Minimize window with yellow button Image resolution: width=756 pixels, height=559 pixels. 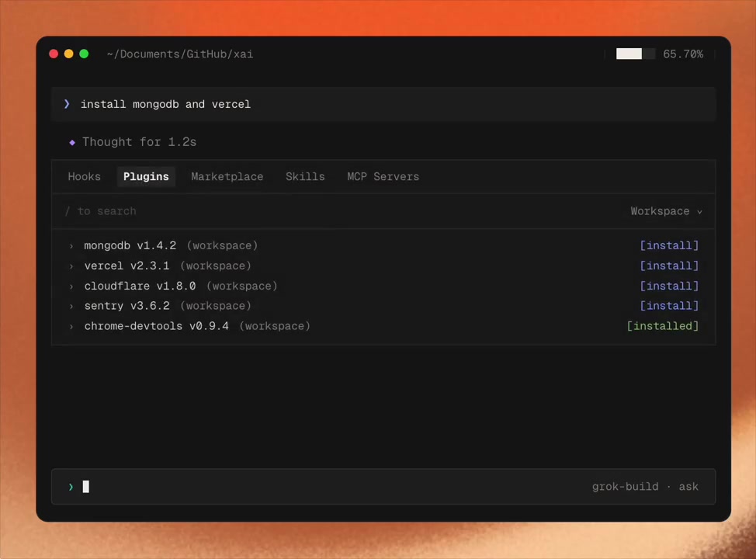[69, 54]
